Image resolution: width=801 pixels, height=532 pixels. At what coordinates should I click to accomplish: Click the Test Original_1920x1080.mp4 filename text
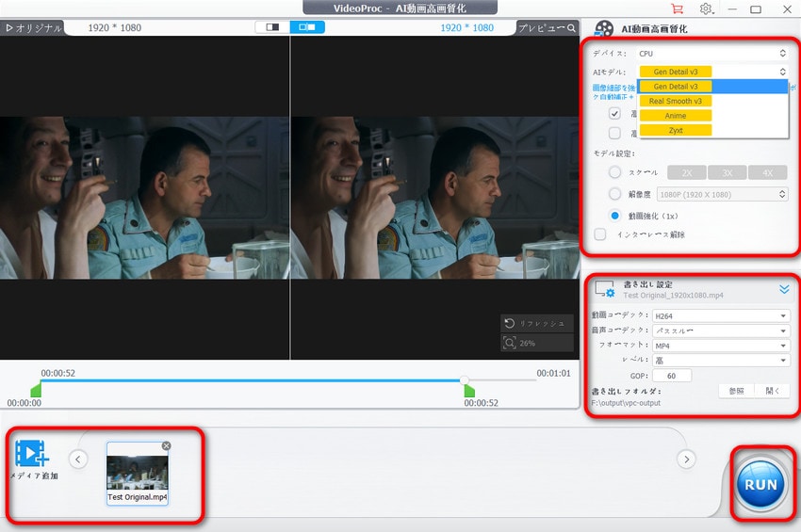coord(673,295)
